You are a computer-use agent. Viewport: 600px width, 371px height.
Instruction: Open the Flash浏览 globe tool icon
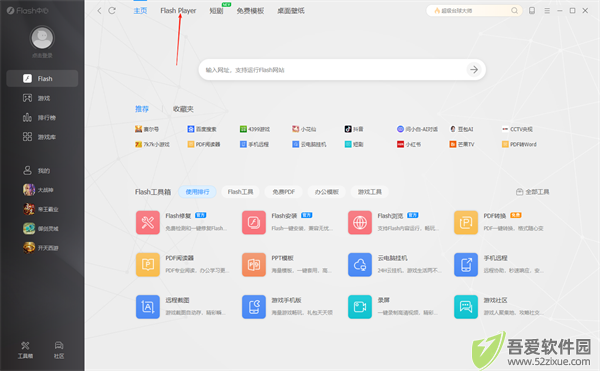tap(360, 222)
